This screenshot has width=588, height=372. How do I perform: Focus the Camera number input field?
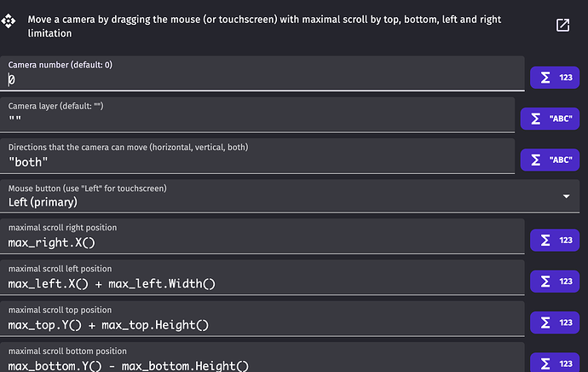click(x=264, y=79)
